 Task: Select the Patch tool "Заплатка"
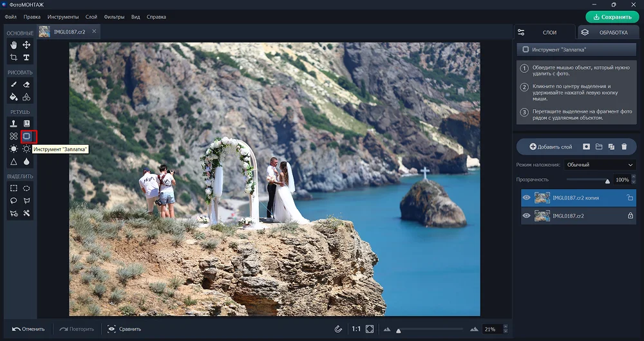point(26,136)
